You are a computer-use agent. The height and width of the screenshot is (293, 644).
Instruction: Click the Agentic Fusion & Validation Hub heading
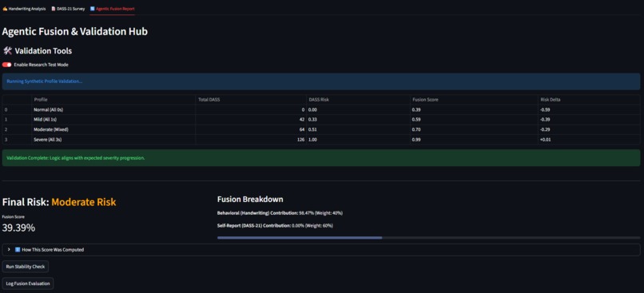coord(75,32)
